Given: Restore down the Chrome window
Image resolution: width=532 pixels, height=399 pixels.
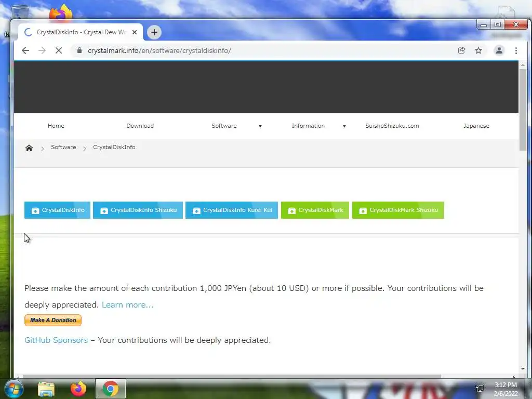Looking at the screenshot, I should (x=497, y=25).
